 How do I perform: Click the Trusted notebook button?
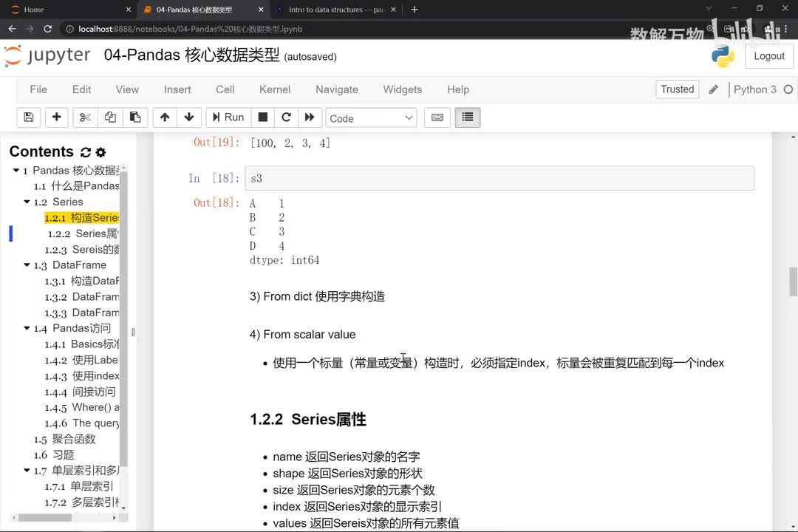677,89
